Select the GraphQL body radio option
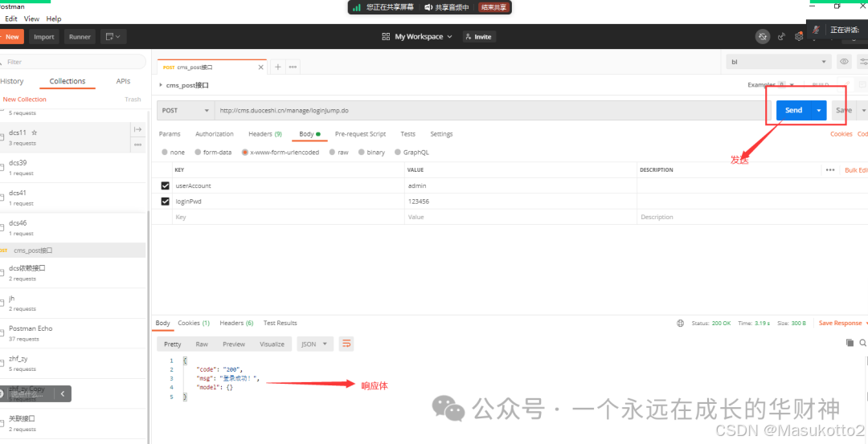 pos(398,152)
